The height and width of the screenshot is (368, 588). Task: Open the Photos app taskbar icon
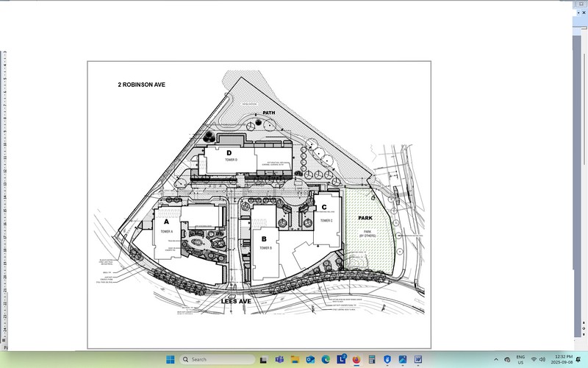[403, 359]
